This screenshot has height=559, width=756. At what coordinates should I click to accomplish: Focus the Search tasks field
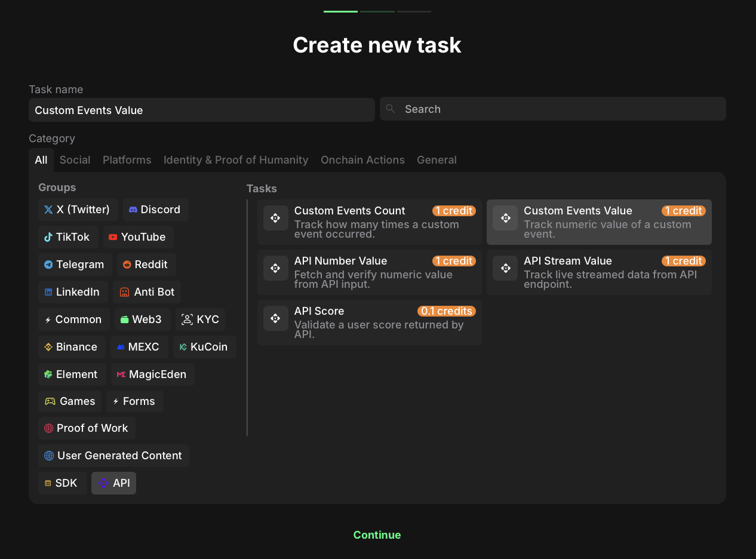click(x=553, y=109)
